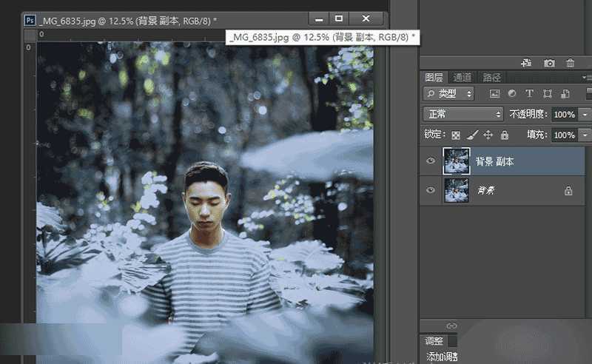
Task: Toggle lock position move icon
Action: pos(488,135)
